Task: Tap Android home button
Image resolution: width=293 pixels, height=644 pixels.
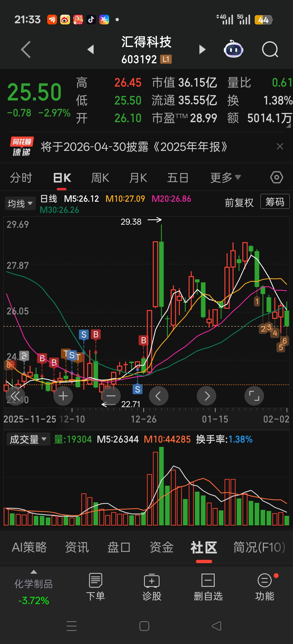Action: 144,626
